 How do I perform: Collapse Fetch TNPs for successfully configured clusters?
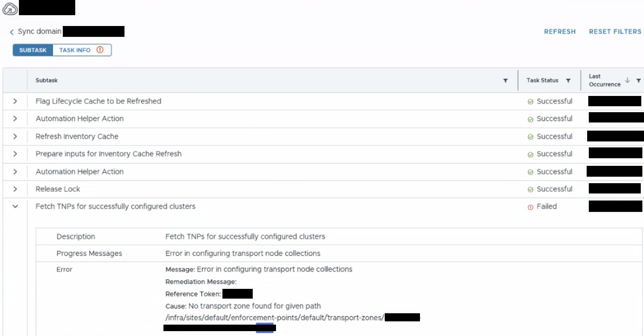click(x=15, y=206)
